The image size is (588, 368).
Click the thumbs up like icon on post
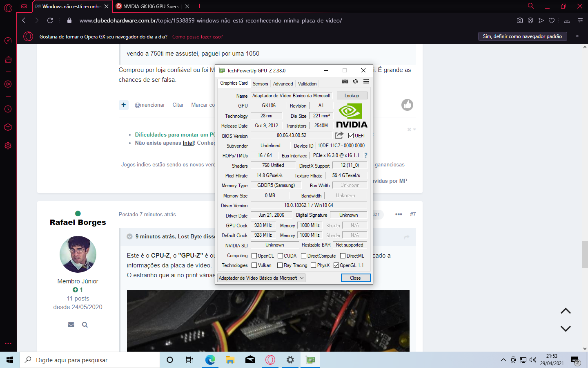(x=407, y=105)
